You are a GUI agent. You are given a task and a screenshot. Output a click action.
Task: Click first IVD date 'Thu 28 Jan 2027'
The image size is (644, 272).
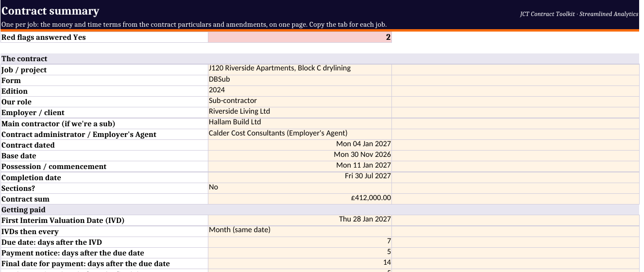300,220
